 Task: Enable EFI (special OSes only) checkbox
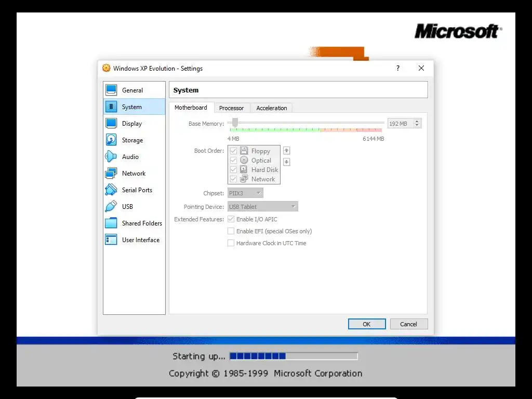coord(231,231)
